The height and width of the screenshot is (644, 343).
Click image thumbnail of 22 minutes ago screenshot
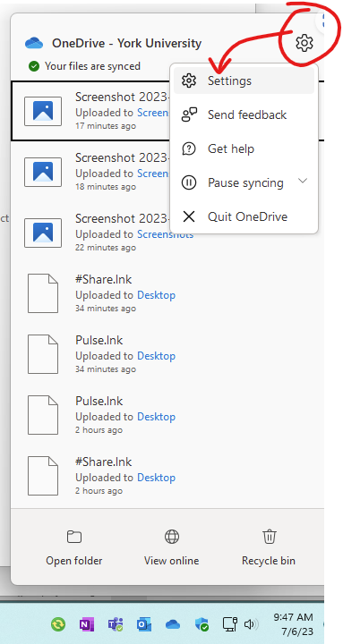tap(43, 233)
